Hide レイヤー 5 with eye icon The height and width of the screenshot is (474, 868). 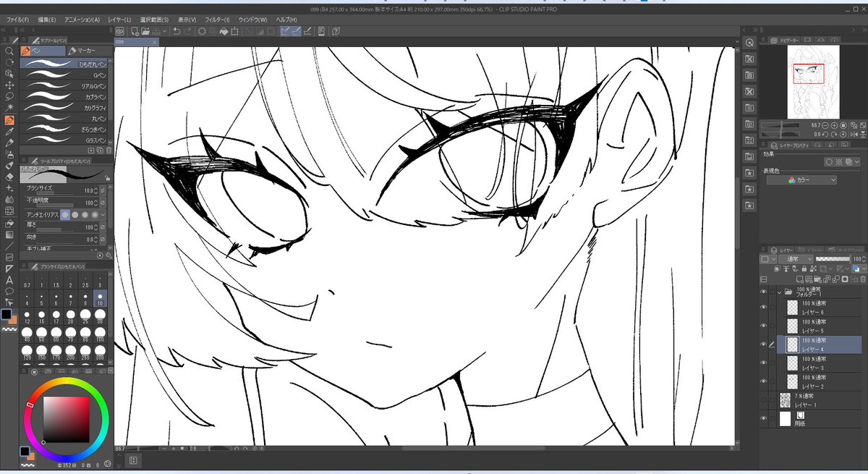[764, 326]
